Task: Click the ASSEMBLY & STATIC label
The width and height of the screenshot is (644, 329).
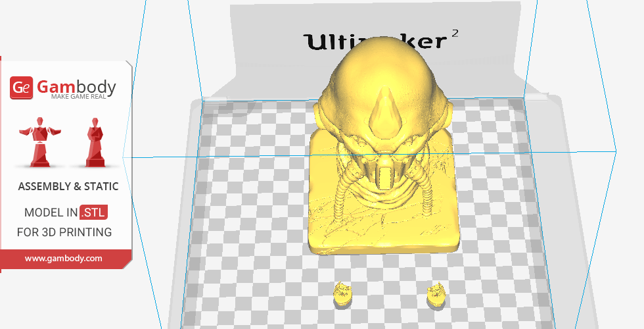Action: pyautogui.click(x=68, y=187)
